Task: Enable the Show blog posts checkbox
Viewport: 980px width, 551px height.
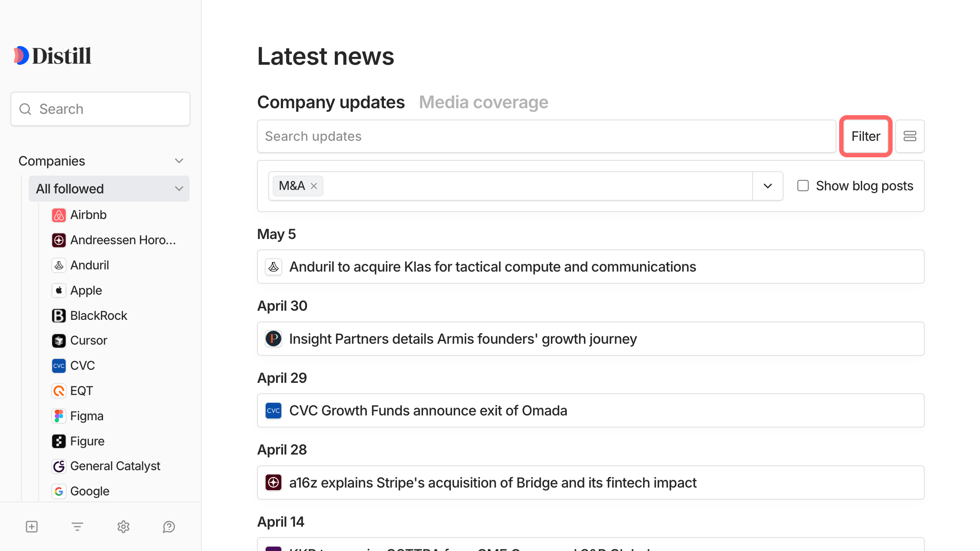Action: point(803,186)
